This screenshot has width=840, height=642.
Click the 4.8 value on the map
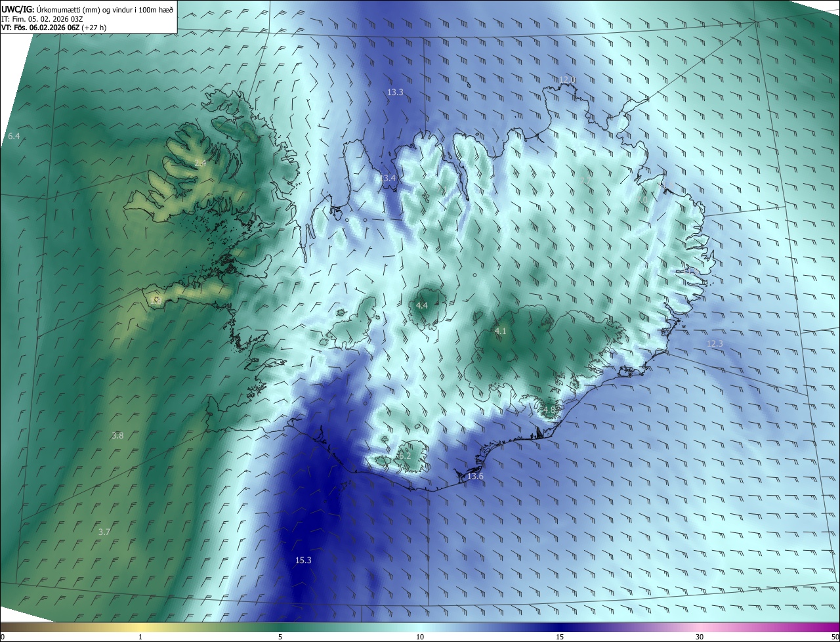(x=549, y=410)
